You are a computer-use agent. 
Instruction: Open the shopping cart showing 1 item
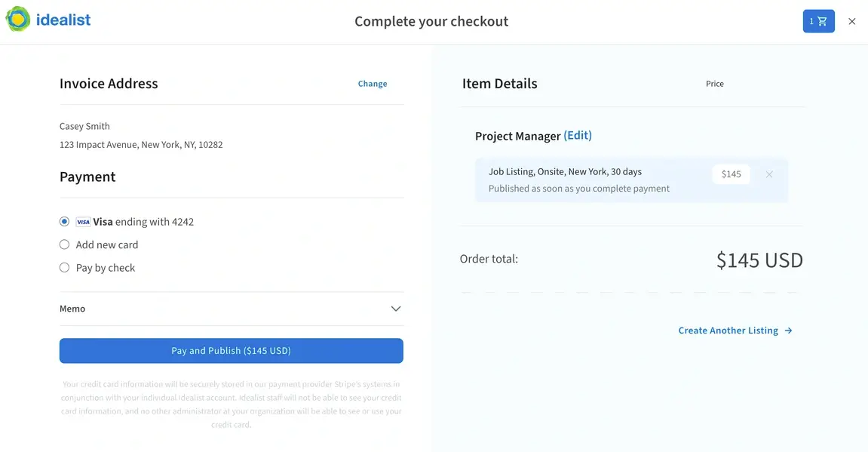point(818,21)
